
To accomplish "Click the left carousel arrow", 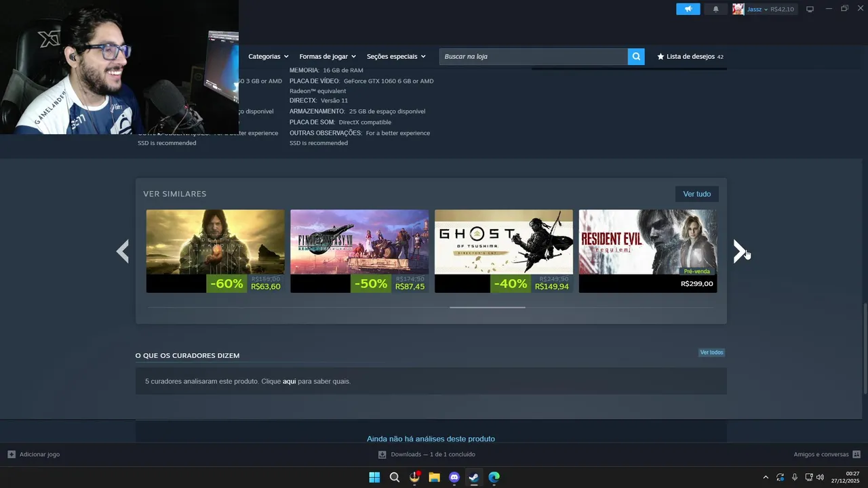I will [x=123, y=251].
